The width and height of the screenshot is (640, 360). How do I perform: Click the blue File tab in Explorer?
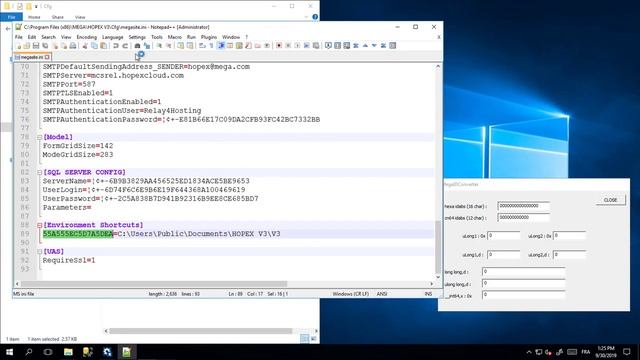pyautogui.click(x=11, y=17)
